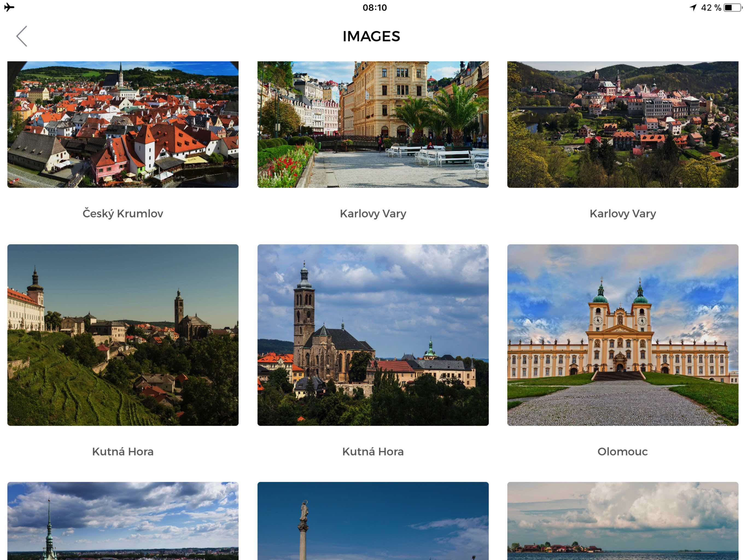Viewport: 747px width, 560px height.
Task: Select "Kutná Hora" caption under vineyard photo
Action: click(123, 451)
